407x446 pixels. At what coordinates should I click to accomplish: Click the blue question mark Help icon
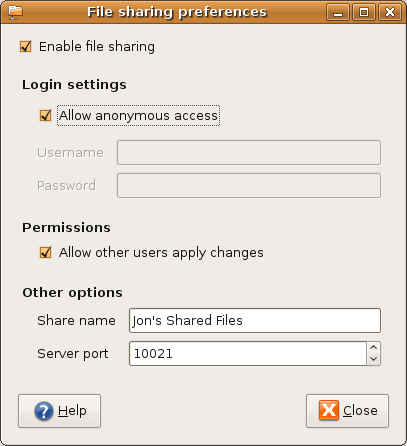pos(44,411)
